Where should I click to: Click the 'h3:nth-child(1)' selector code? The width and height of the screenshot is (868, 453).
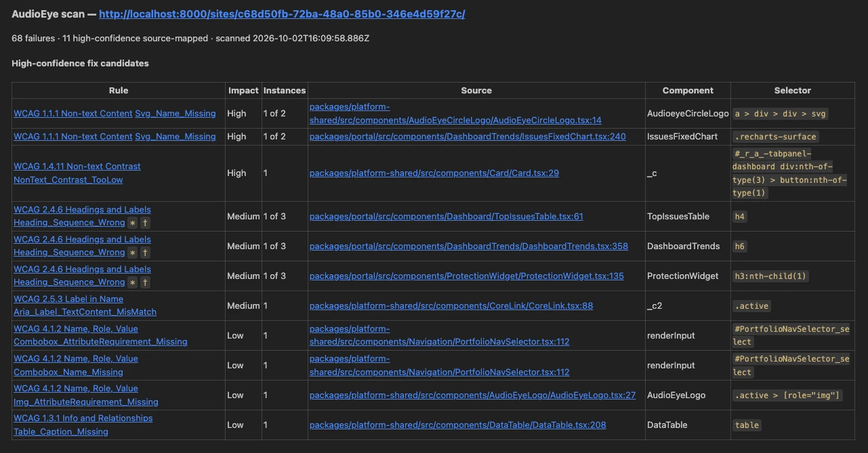click(x=771, y=276)
